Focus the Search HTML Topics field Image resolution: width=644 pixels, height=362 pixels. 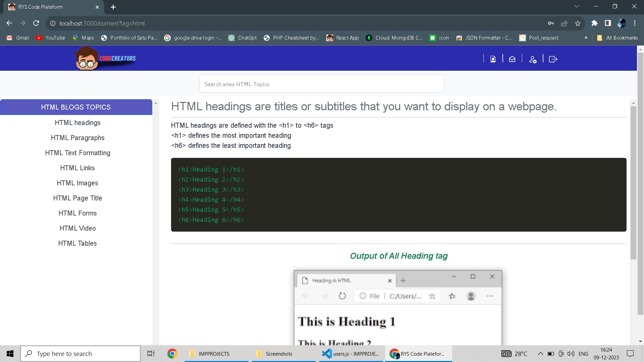321,84
